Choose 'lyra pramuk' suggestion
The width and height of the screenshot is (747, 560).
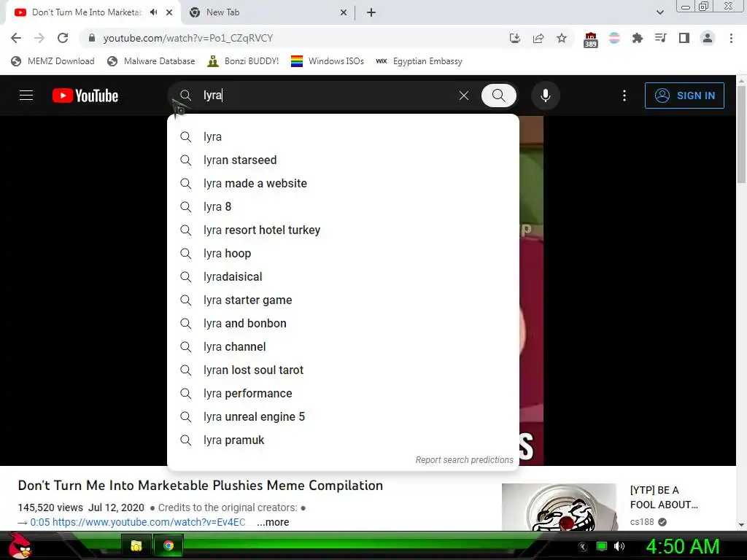coord(343,440)
